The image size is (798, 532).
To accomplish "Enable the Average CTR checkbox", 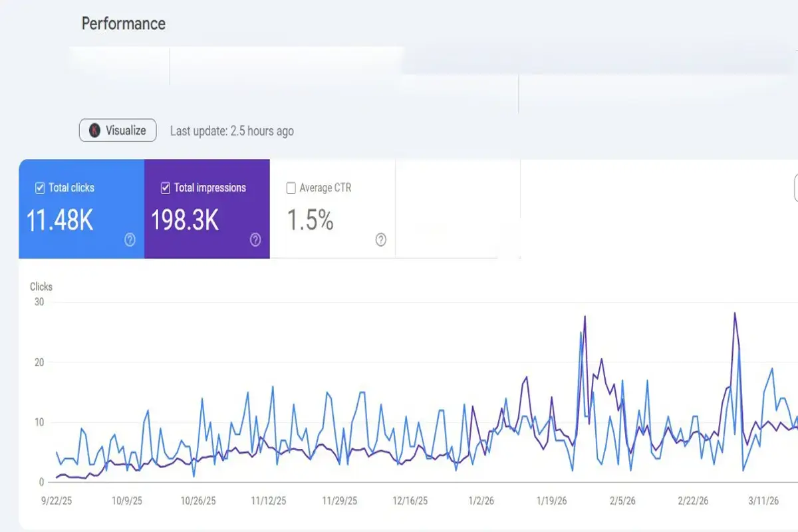I will [291, 188].
